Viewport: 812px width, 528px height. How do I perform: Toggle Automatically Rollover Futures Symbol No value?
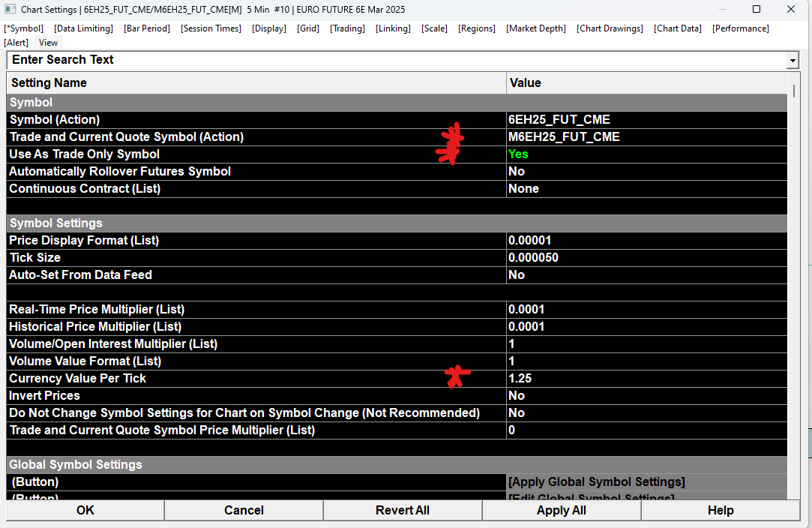tap(646, 172)
